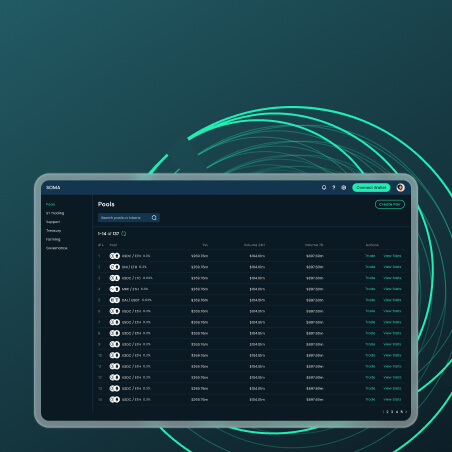Select Pools in the sidebar
The height and width of the screenshot is (452, 452).
pos(51,204)
